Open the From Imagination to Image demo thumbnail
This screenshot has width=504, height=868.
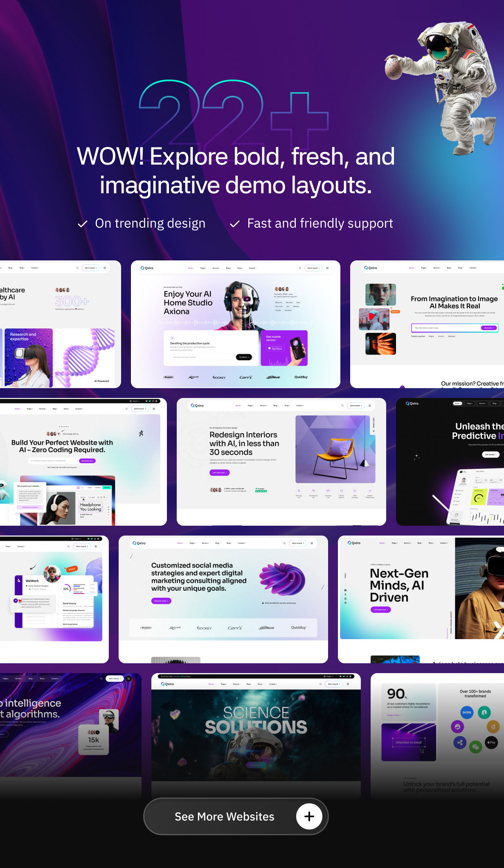click(x=427, y=324)
